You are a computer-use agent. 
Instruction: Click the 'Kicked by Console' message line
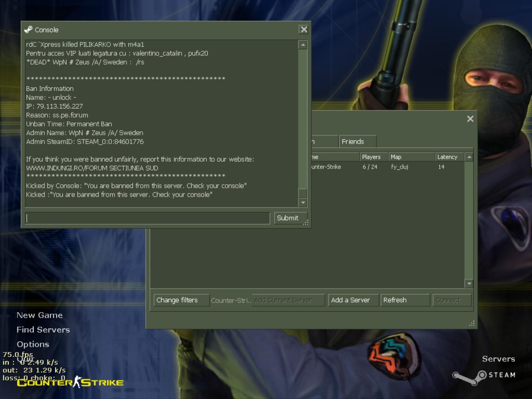(136, 186)
